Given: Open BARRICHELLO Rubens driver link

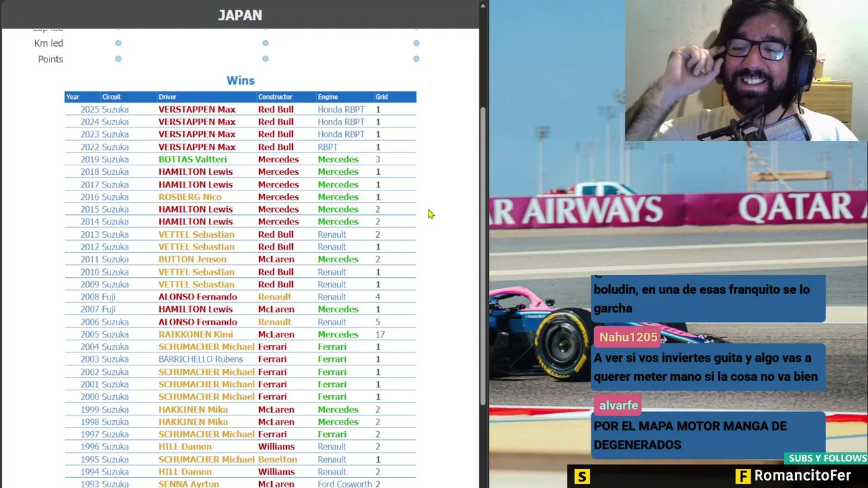Looking at the screenshot, I should (201, 359).
